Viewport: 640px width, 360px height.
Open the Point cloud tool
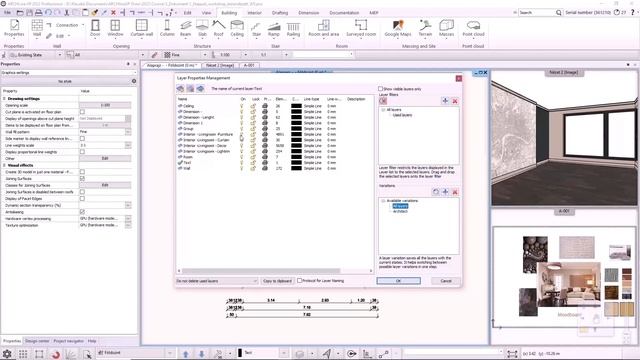point(473,28)
